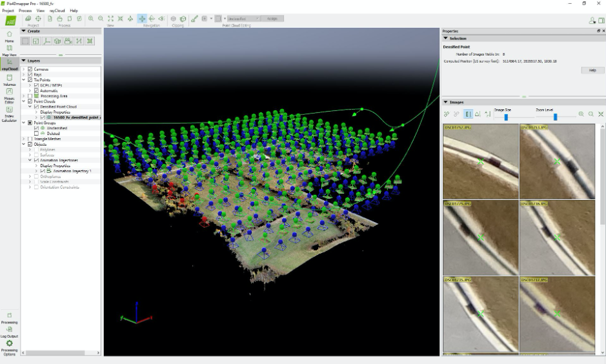Zoom in on the image thumbnails
Screen dimensions: 606x364
click(x=581, y=114)
